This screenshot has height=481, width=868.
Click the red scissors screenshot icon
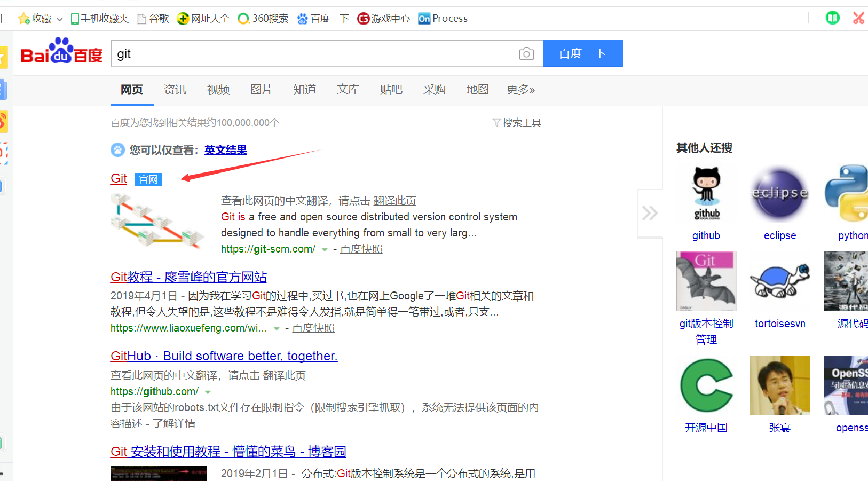(858, 18)
